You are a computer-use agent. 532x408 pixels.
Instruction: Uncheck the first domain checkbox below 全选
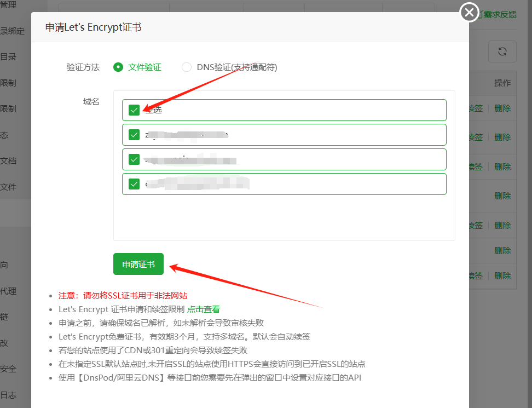(x=134, y=135)
